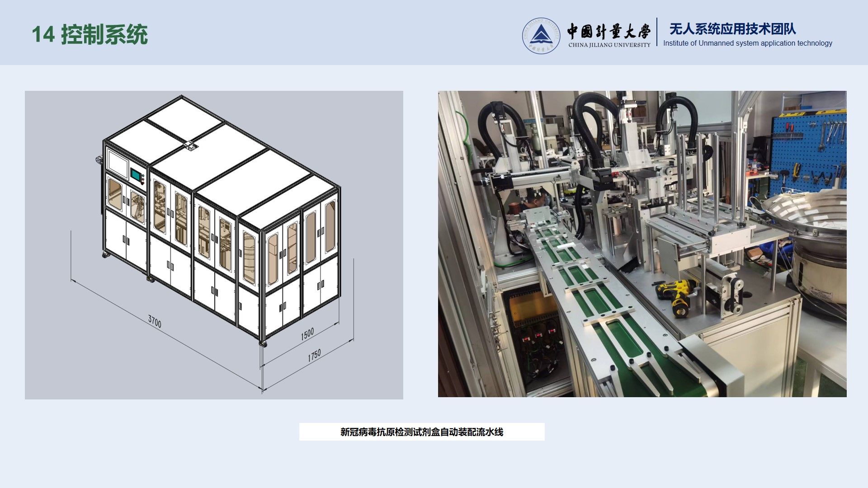Click the CHINA JILIANG UNIVERSITY English text
Image resolution: width=868 pixels, height=488 pixels.
pos(609,45)
